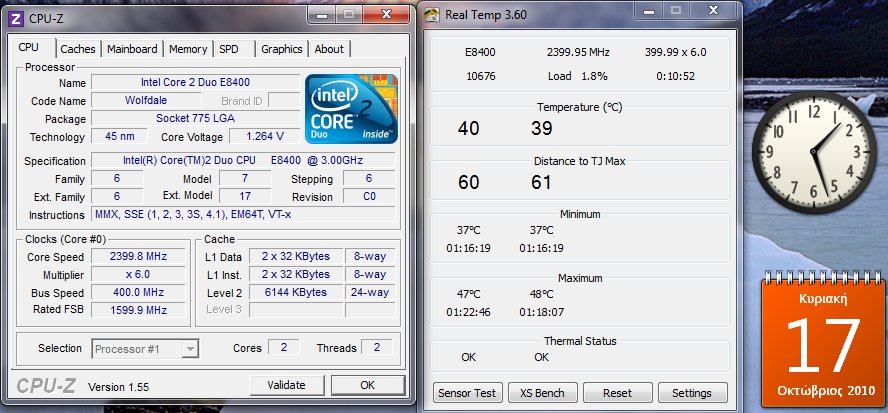The width and height of the screenshot is (888, 413).
Task: Select the Memory tab in CPU-Z
Action: [x=188, y=49]
